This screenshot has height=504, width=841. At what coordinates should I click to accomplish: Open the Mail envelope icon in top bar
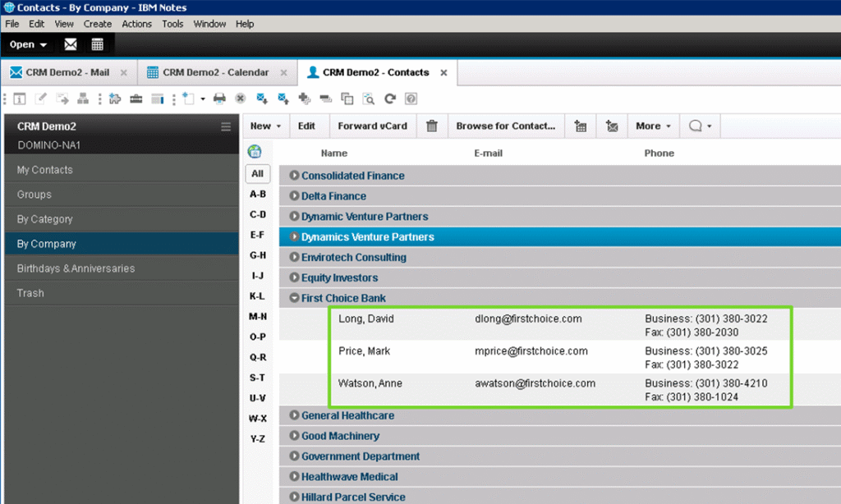(71, 44)
